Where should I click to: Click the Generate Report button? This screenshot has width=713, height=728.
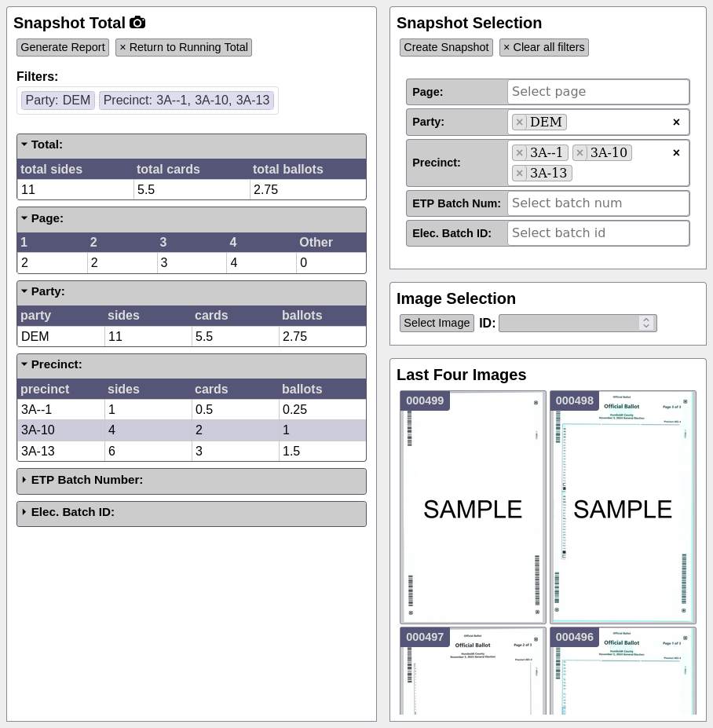(63, 47)
